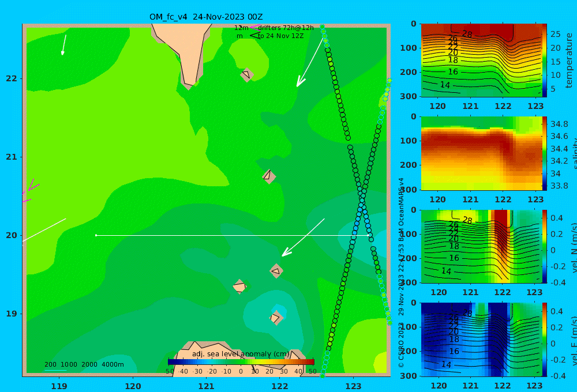The width and height of the screenshot is (577, 392).
Task: Click longitude label 119 on the main map
Action: [x=59, y=386]
